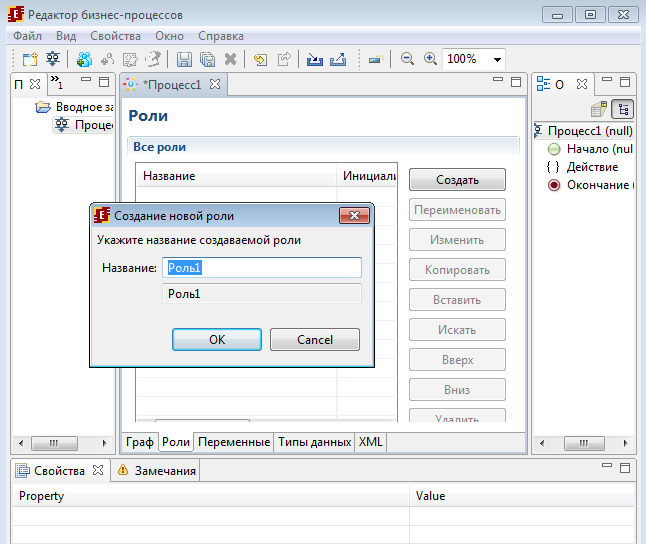
Task: Select Процесс1 (null) in outline
Action: 583,131
